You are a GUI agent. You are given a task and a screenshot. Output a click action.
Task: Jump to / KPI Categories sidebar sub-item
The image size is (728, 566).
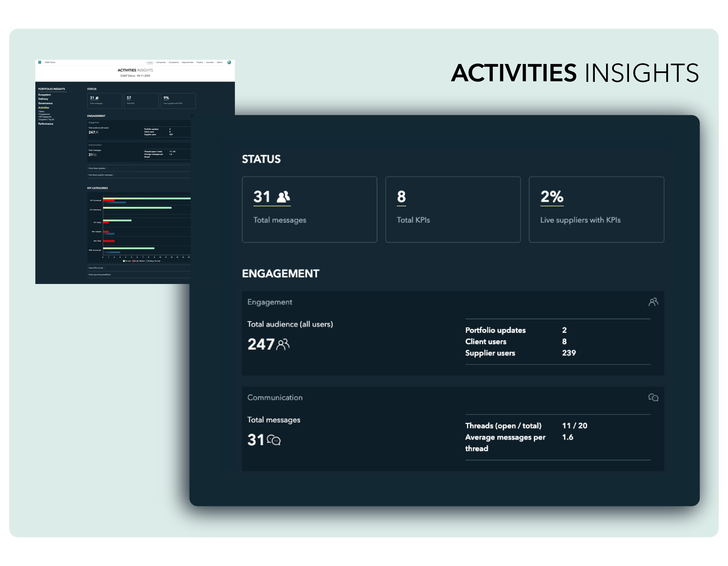pyautogui.click(x=45, y=117)
